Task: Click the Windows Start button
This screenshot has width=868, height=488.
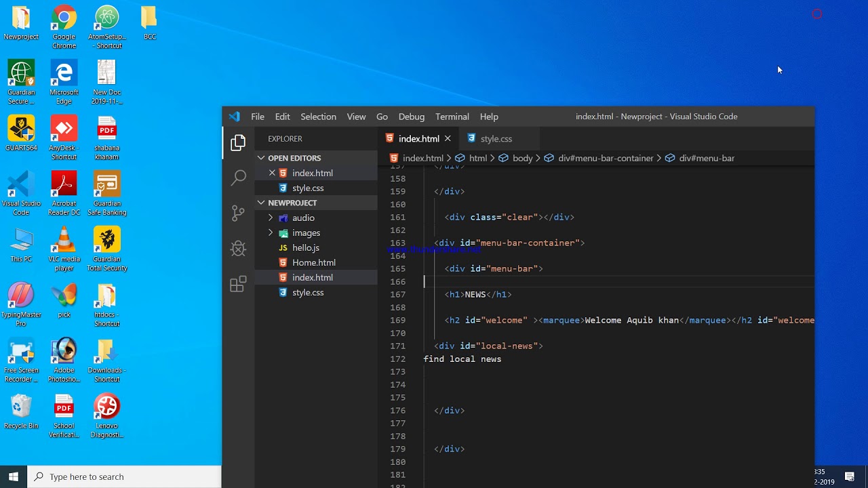Action: pos(14,476)
